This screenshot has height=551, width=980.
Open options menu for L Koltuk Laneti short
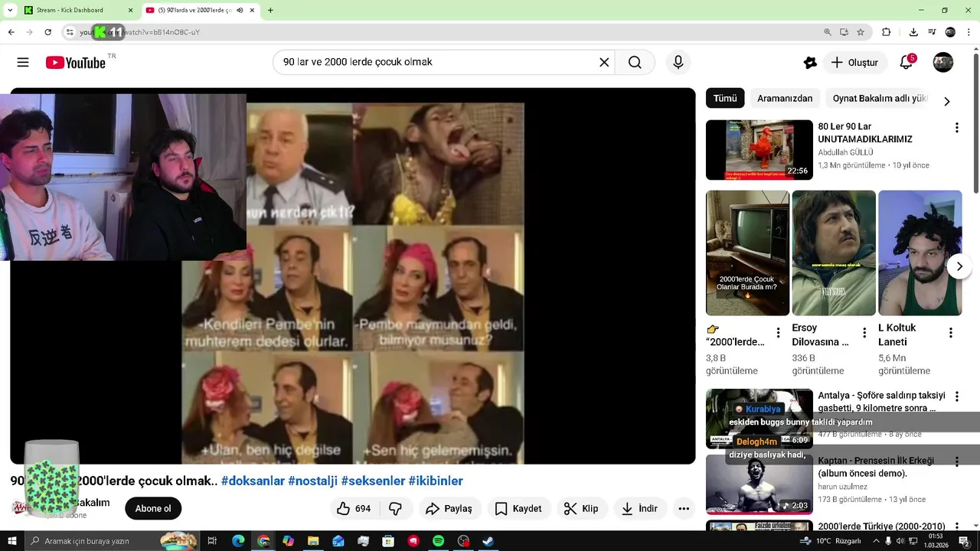coord(950,333)
